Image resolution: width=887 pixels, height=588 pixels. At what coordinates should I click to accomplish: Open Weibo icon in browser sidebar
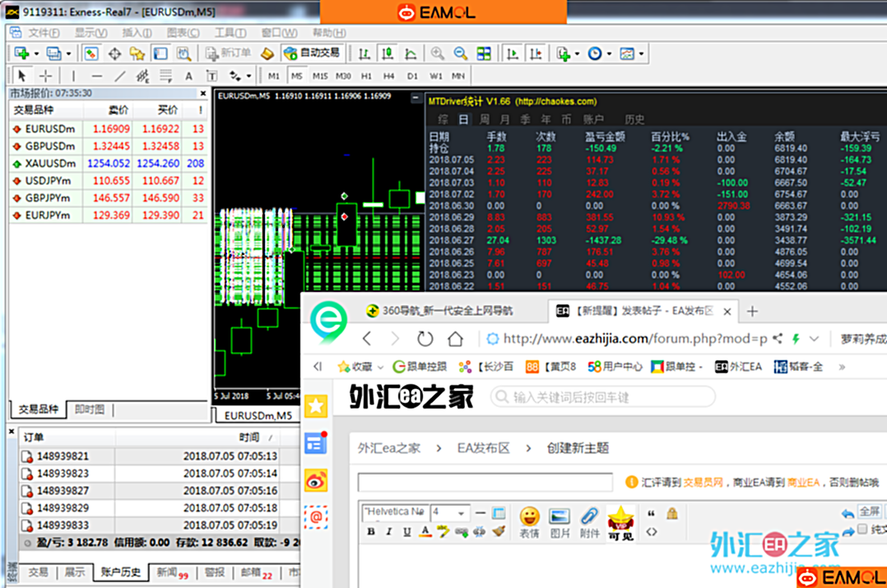(316, 480)
